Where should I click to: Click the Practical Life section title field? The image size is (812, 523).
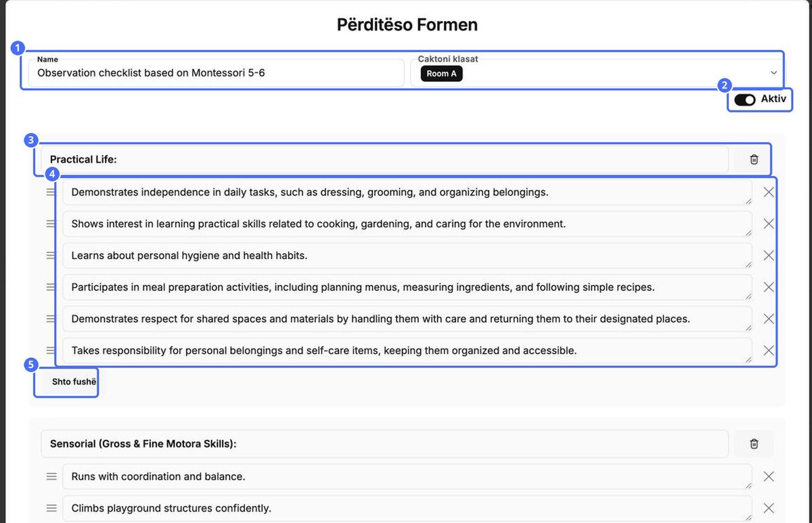pos(384,160)
